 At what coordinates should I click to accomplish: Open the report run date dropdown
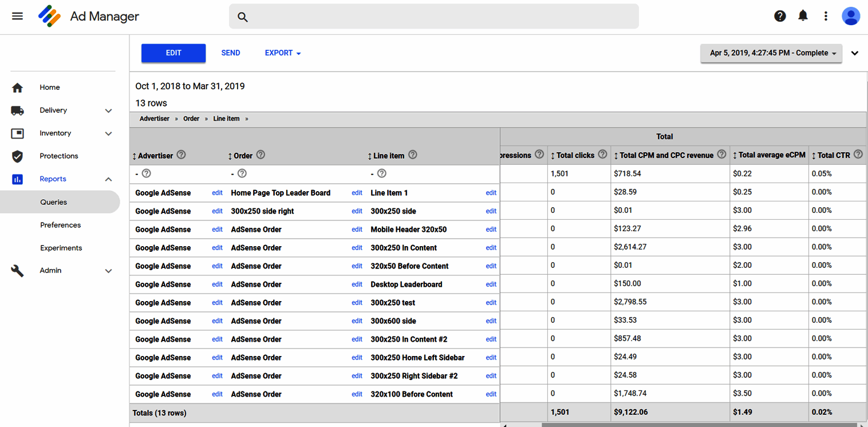[x=771, y=53]
